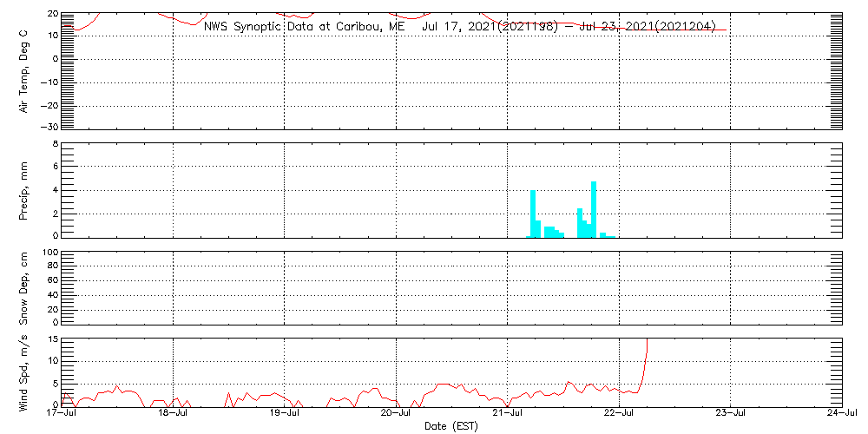Click the '6' tick on the precipitation axis

56,166
